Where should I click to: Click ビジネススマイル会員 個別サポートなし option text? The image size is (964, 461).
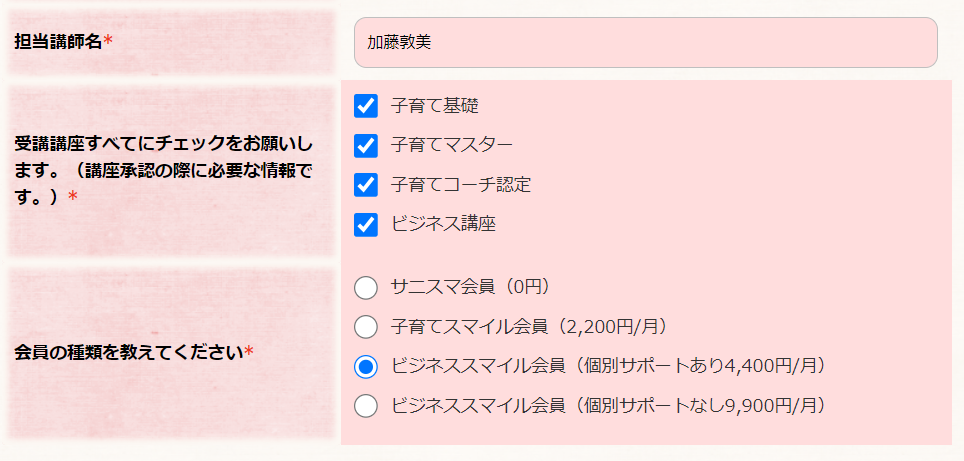coord(607,406)
